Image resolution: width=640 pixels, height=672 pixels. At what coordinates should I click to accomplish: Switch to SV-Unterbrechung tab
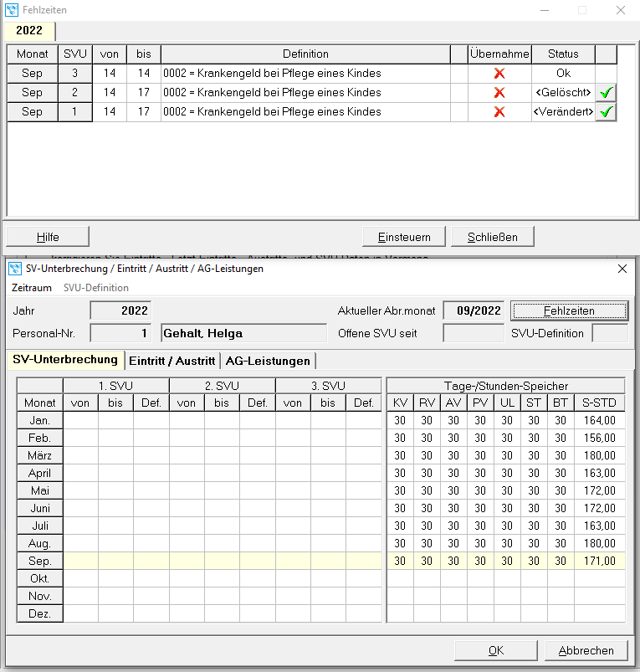[x=65, y=360]
